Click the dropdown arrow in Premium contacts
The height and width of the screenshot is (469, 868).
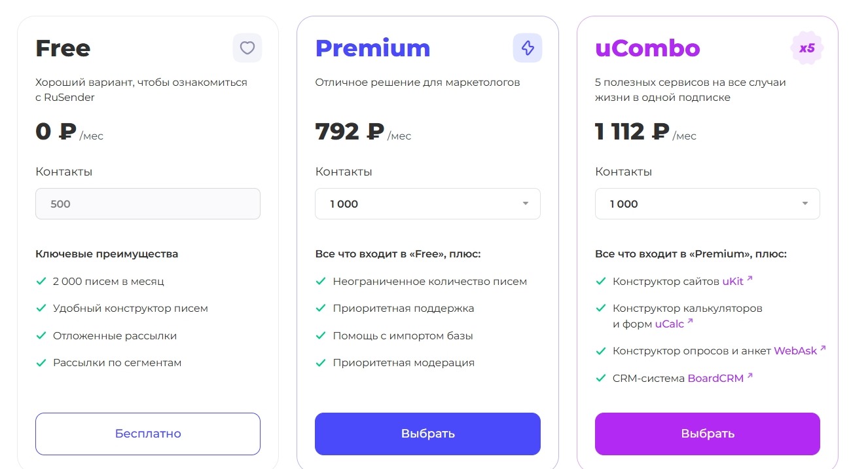pos(525,204)
